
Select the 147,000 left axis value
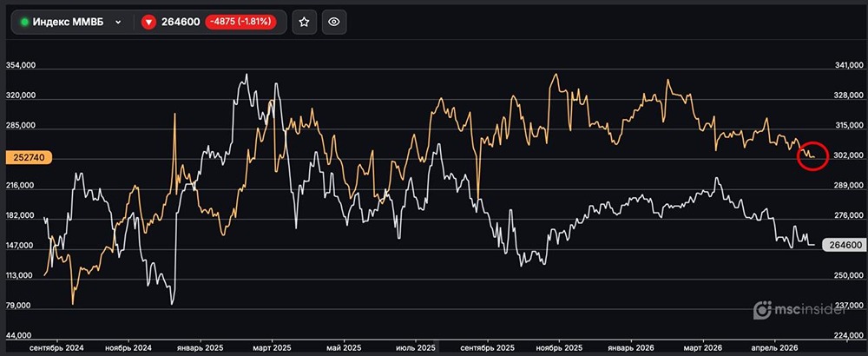(21, 246)
